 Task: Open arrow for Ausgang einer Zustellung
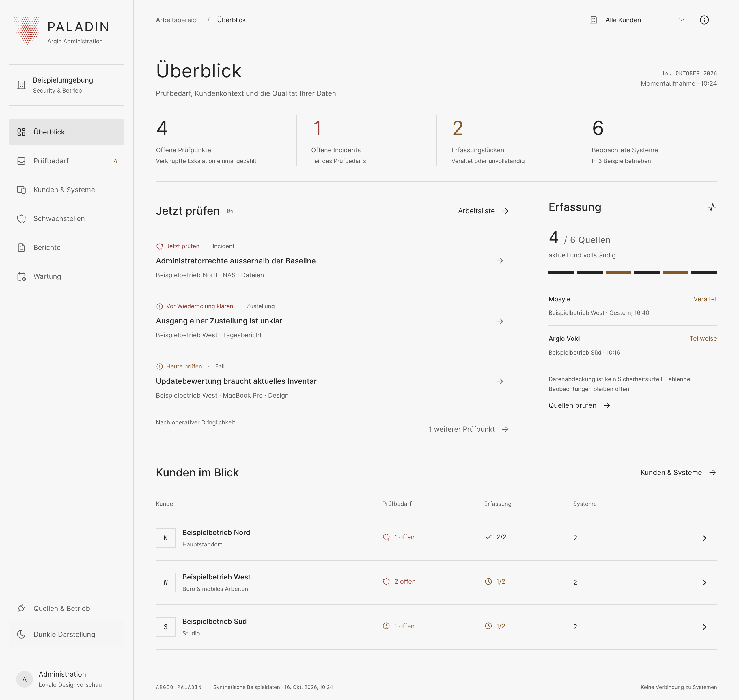point(499,321)
